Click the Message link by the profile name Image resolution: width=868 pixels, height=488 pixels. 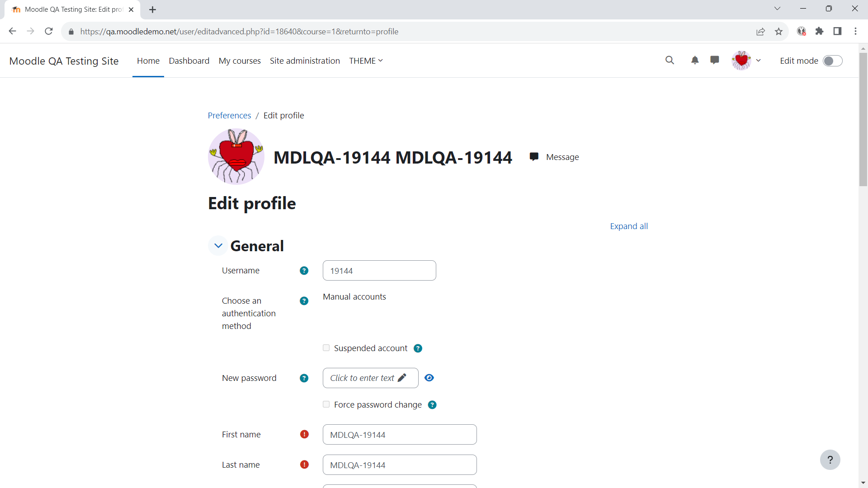[x=562, y=157]
